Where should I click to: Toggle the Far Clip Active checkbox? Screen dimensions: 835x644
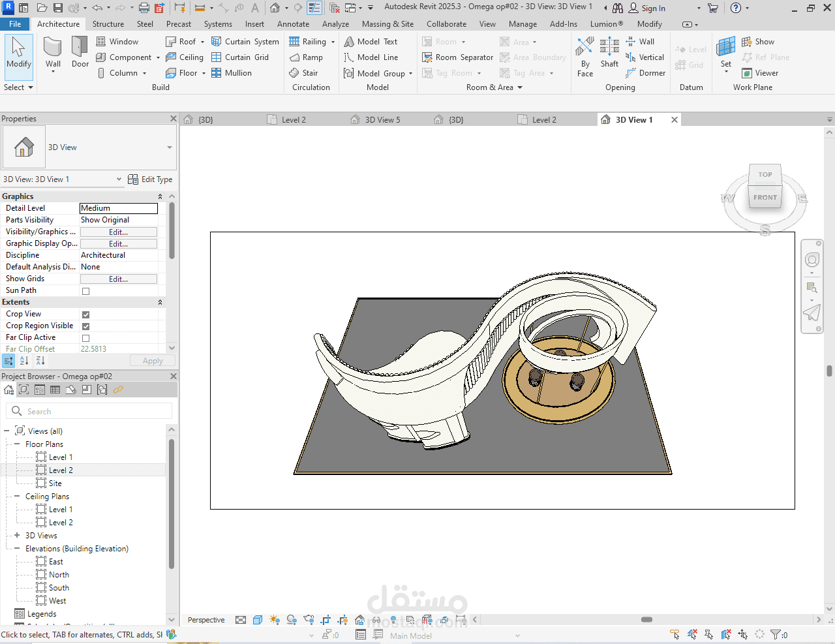click(85, 338)
